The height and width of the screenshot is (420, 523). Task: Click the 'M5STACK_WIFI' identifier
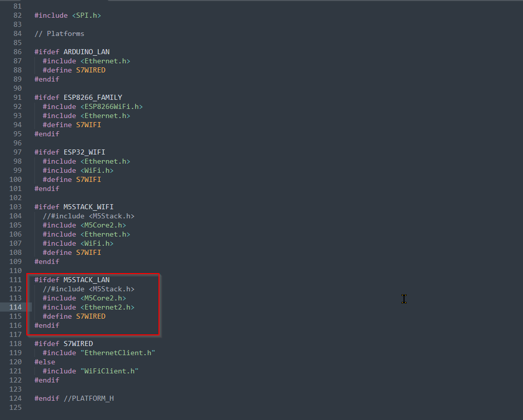89,207
